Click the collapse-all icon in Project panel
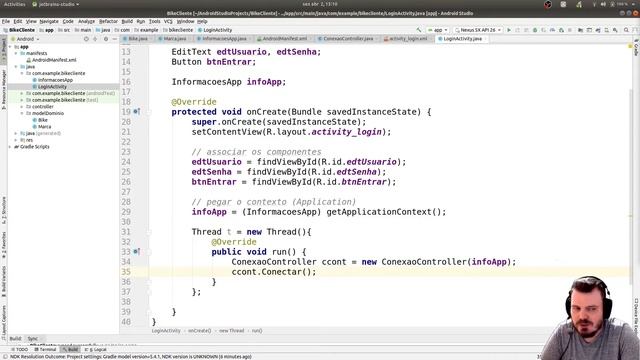Viewport: 640px width, 360px height. [95, 39]
